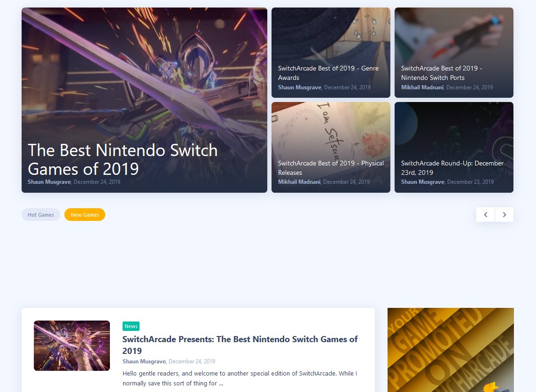Click author Mikhail Madnani on Physical Releases card
The image size is (536, 392).
pos(299,182)
